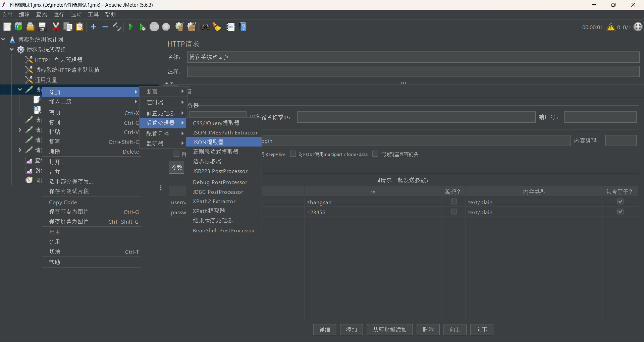This screenshot has width=644, height=342.
Task: Select 禁用 in the context menu
Action: click(91, 242)
